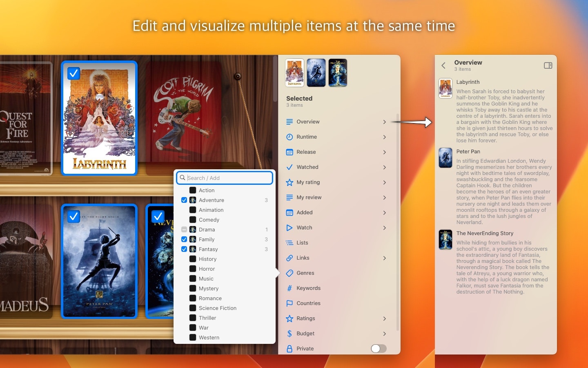Image resolution: width=588 pixels, height=368 pixels.
Task: Open the Budget row label
Action: pyautogui.click(x=305, y=334)
